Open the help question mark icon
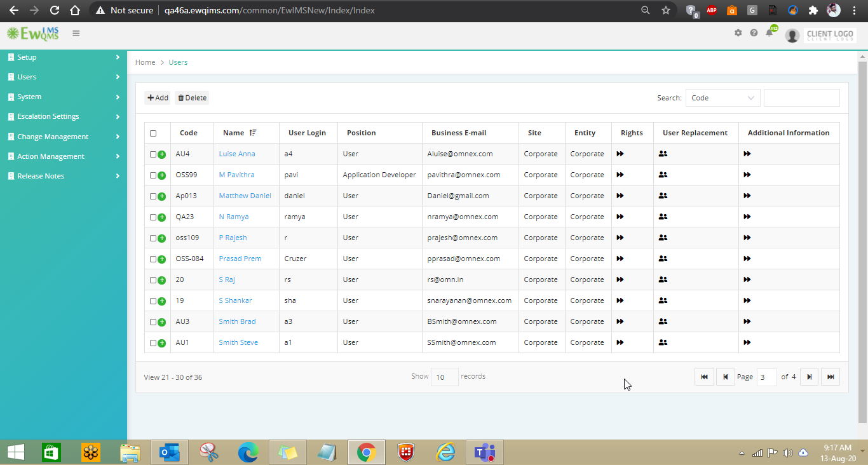Viewport: 868px width, 465px height. 754,33
